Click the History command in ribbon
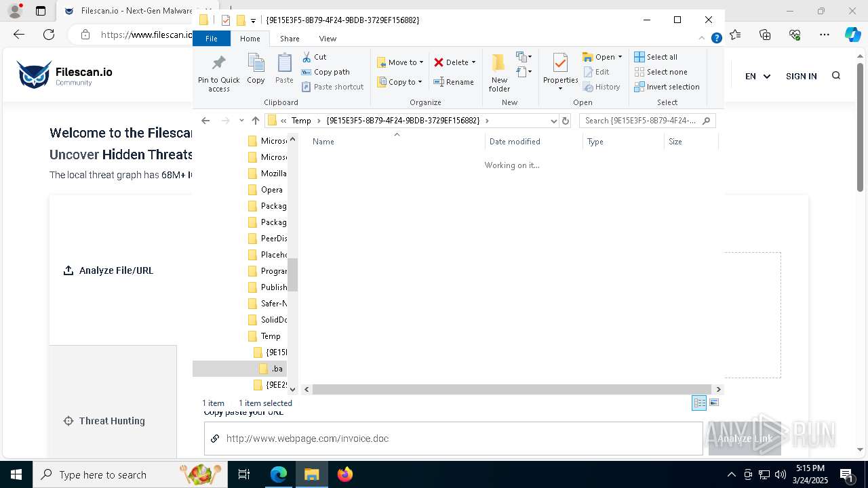 (601, 87)
